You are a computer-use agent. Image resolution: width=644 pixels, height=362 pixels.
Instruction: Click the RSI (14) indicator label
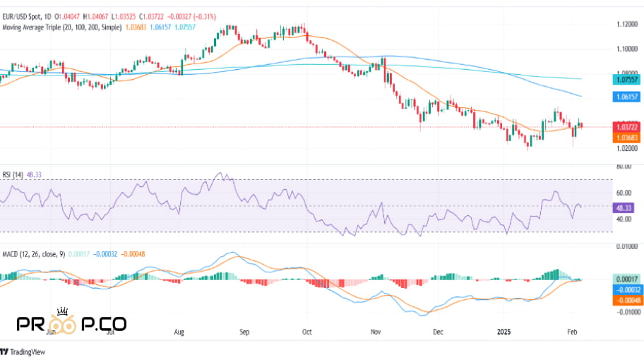(13, 175)
